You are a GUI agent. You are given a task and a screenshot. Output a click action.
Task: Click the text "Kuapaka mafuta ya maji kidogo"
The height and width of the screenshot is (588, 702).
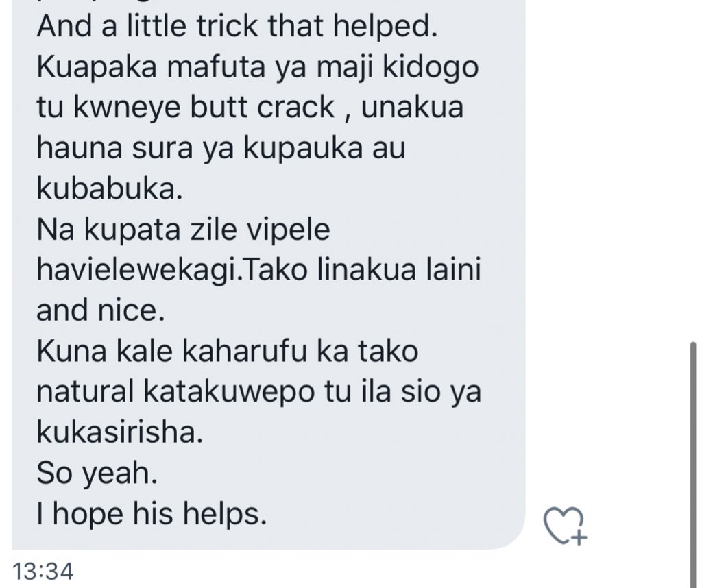258,68
